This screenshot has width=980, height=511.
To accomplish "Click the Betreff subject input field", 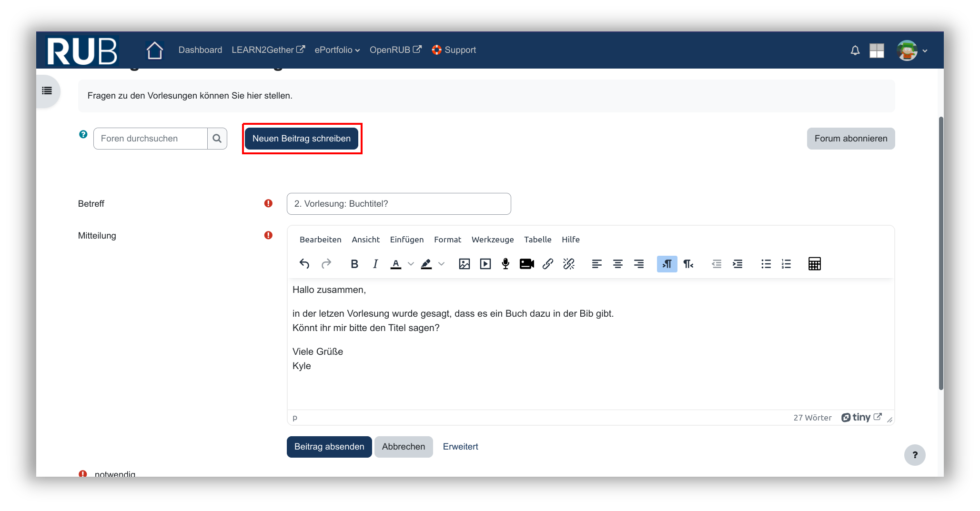I will point(398,204).
